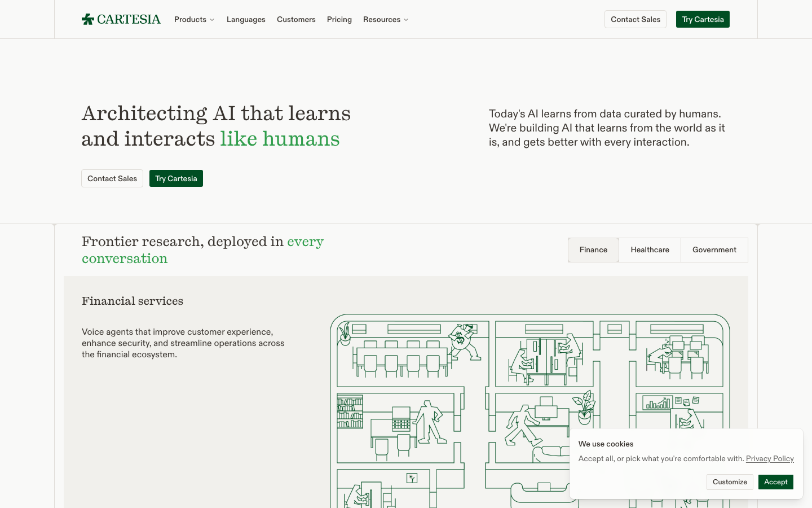The height and width of the screenshot is (508, 812).
Task: Open the Privacy Policy link
Action: tap(770, 458)
